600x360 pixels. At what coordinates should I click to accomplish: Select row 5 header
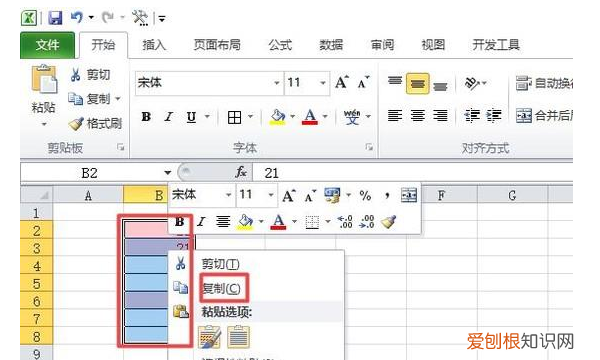tap(36, 283)
